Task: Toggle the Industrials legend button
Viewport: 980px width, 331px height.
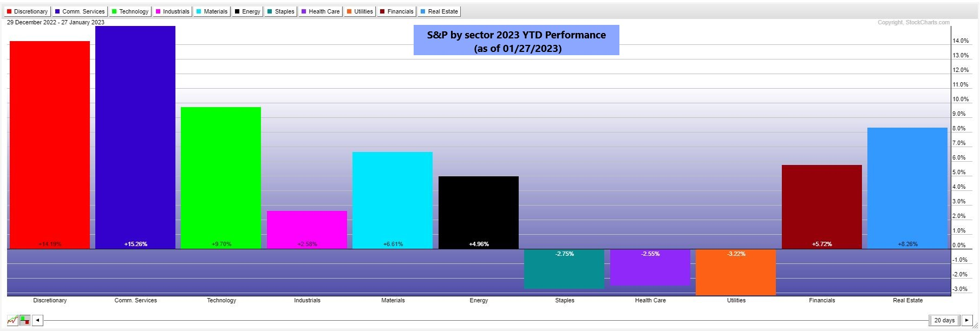Action: point(173,11)
